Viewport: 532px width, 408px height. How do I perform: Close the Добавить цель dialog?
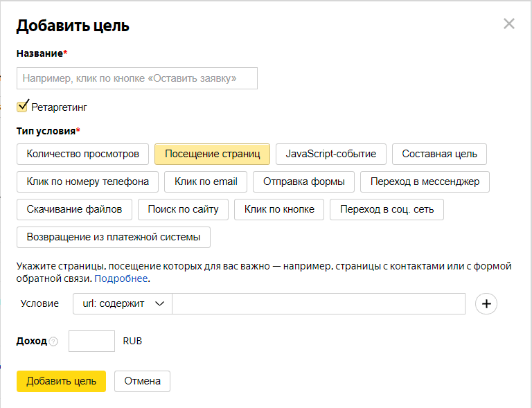point(509,24)
